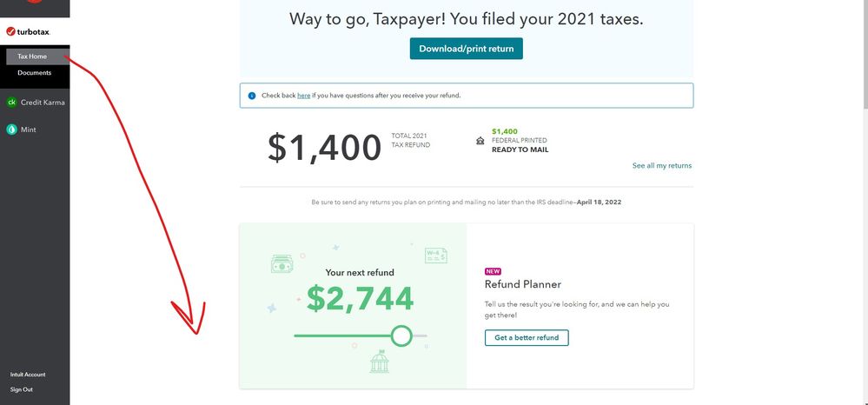Click the cash bills illustration icon

point(282,263)
